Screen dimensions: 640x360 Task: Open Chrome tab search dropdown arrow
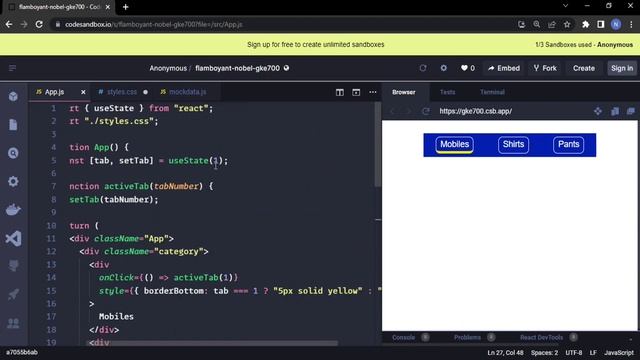pyautogui.click(x=565, y=6)
